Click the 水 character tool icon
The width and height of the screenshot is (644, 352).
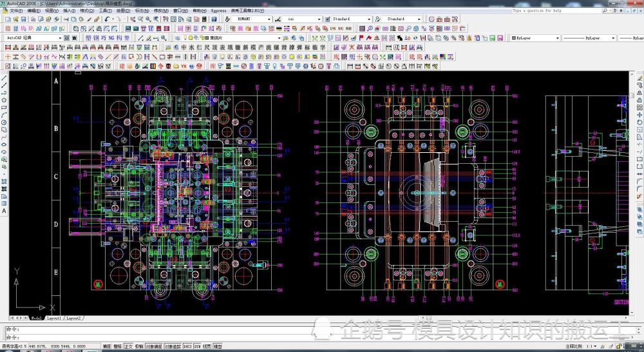click(192, 48)
